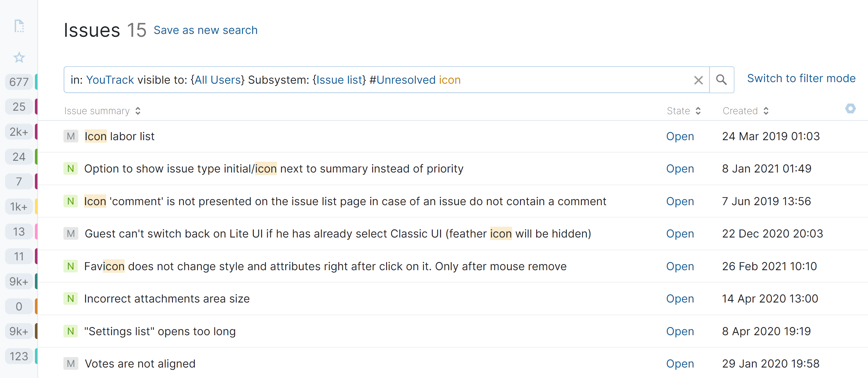Open the issue list settings gear

click(850, 108)
